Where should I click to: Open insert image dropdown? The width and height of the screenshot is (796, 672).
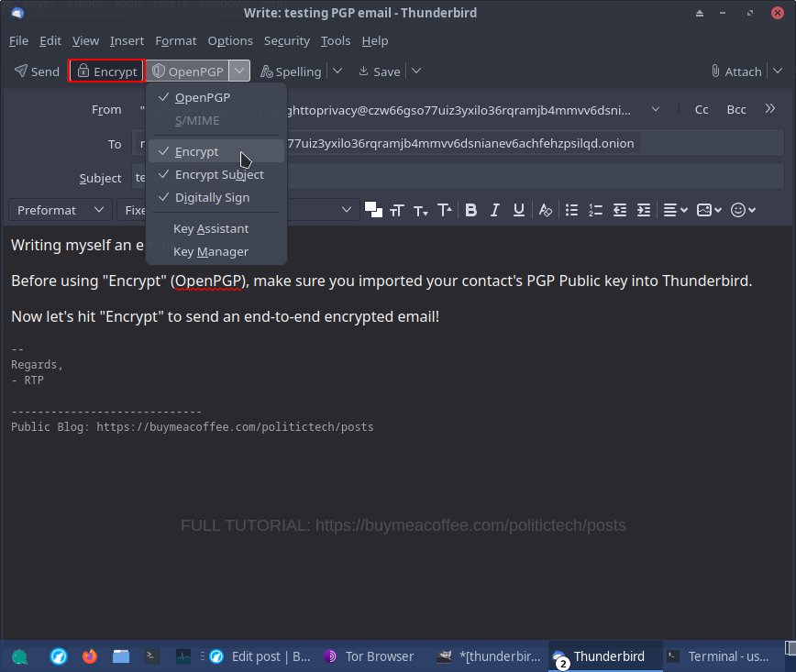(709, 210)
